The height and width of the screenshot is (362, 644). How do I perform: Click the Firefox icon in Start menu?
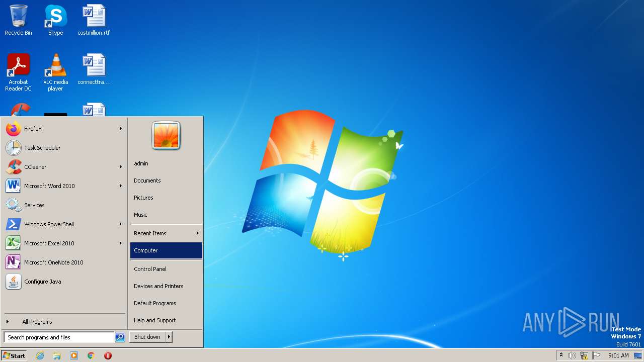click(14, 129)
